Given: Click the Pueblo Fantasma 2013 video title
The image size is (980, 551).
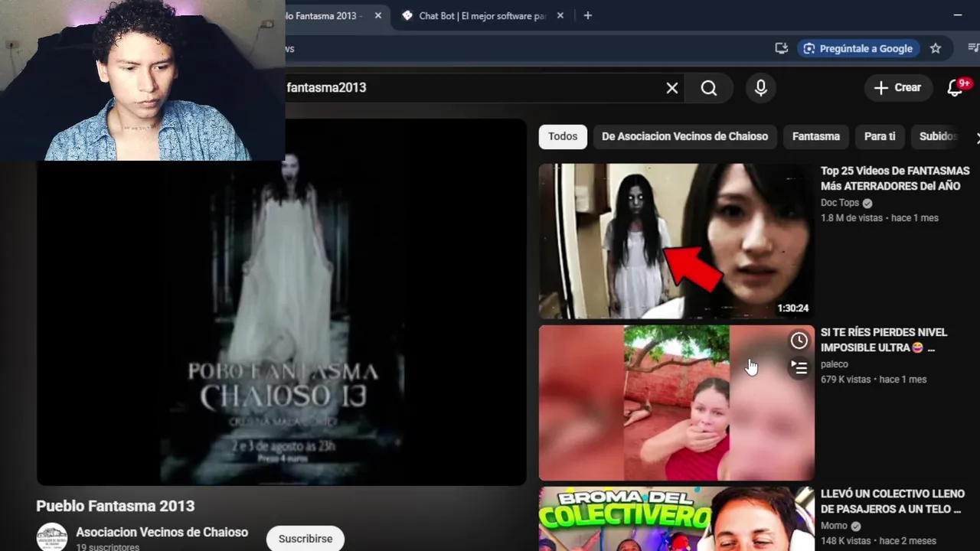Looking at the screenshot, I should tap(116, 506).
